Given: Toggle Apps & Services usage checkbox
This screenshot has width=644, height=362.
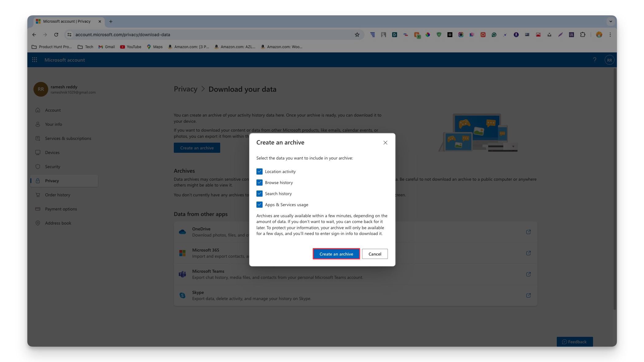Looking at the screenshot, I should coord(260,205).
